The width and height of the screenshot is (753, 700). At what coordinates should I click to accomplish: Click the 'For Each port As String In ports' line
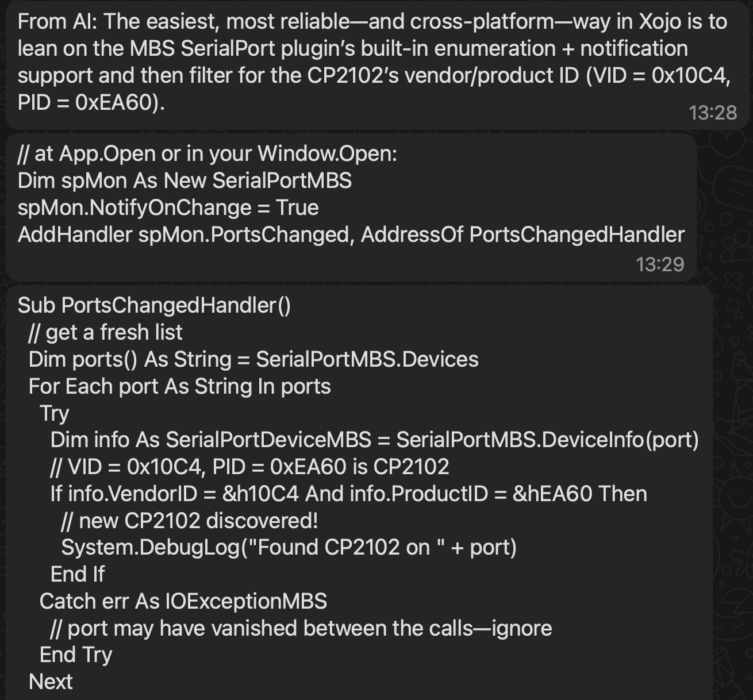179,386
